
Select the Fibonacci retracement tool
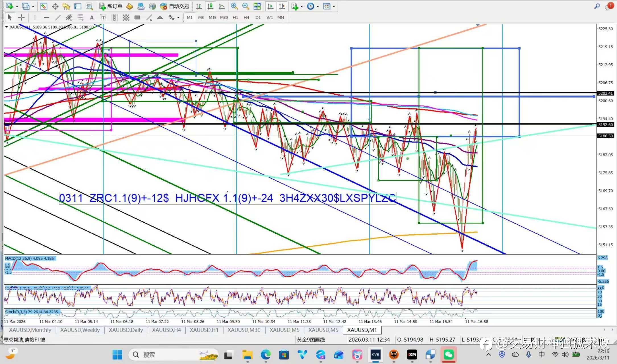81,18
